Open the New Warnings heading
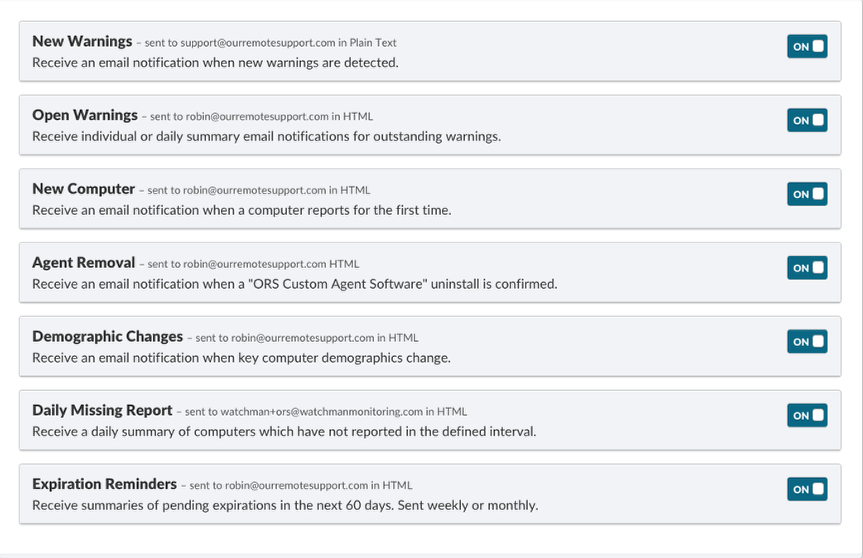 (x=82, y=41)
